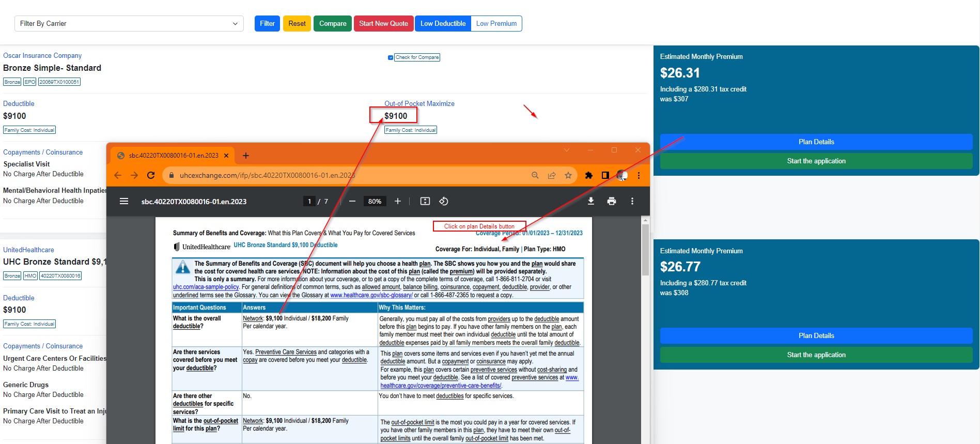Open the Filter By Carrier dropdown
The image size is (980, 444).
(129, 23)
